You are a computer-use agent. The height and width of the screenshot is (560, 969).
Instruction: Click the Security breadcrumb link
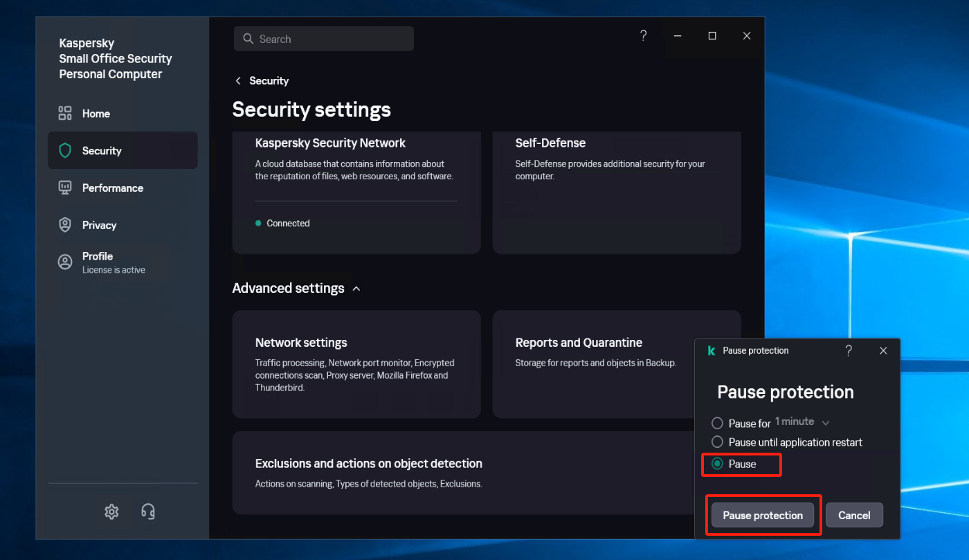[x=269, y=81]
